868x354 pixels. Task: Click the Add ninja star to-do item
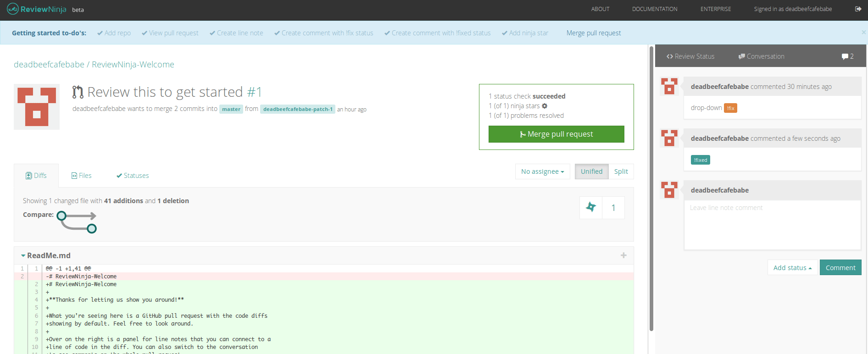pos(525,33)
